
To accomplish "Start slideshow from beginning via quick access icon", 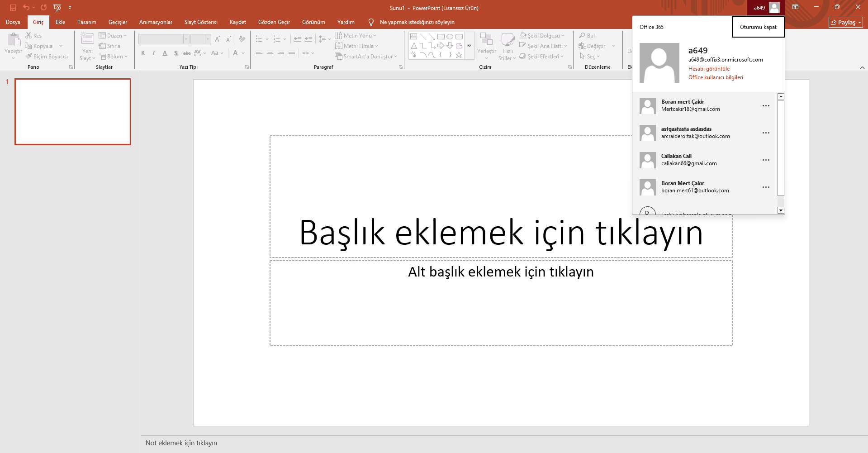I will click(x=57, y=8).
